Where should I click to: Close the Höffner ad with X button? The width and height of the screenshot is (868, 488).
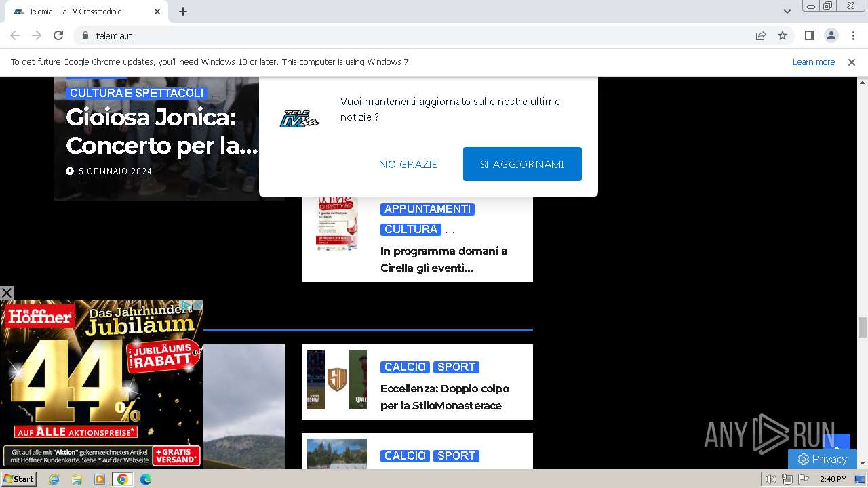(7, 293)
